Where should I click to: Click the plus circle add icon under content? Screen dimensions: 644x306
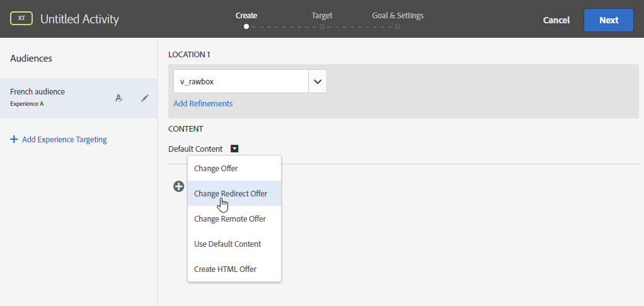click(x=179, y=186)
